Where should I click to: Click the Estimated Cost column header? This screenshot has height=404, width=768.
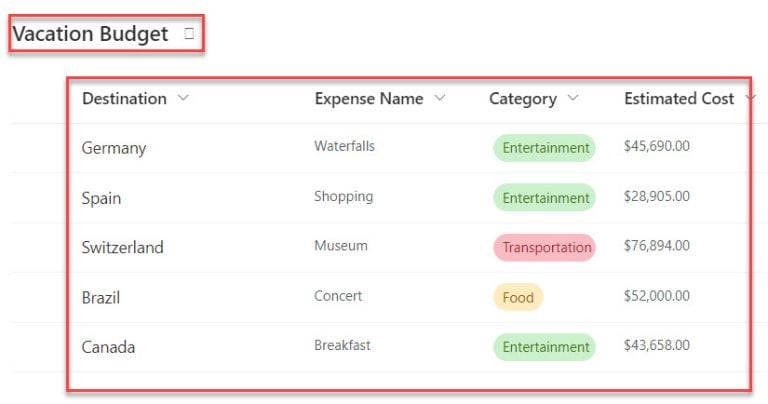679,98
